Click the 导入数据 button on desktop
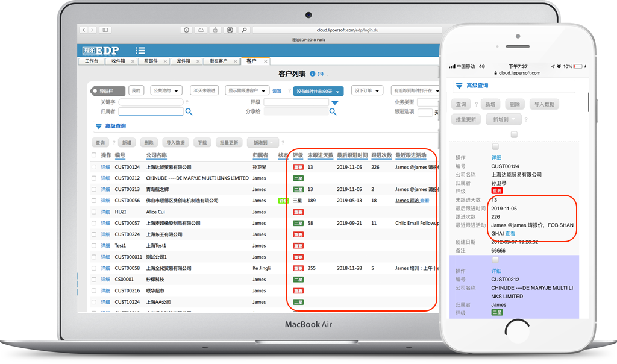The image size is (617, 364). tap(175, 143)
